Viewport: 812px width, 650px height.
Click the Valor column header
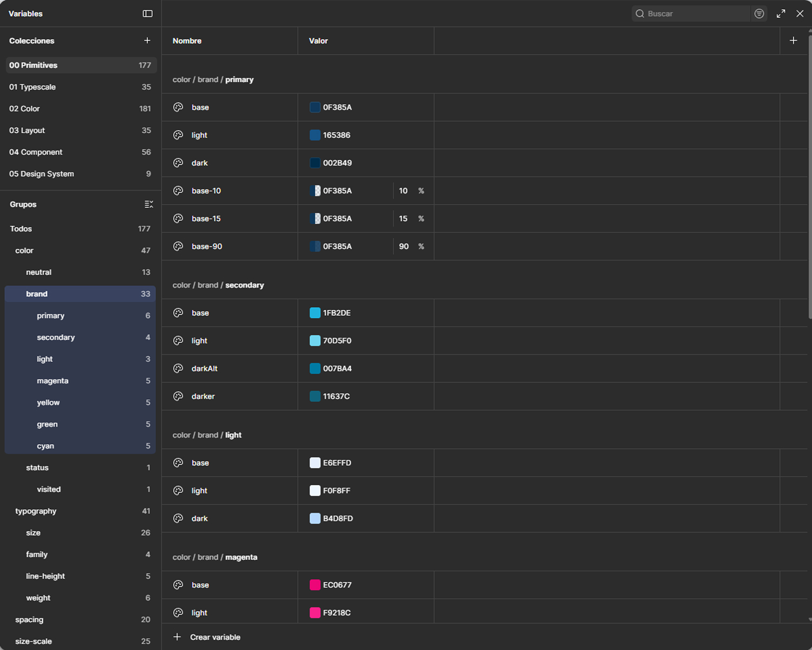tap(318, 41)
